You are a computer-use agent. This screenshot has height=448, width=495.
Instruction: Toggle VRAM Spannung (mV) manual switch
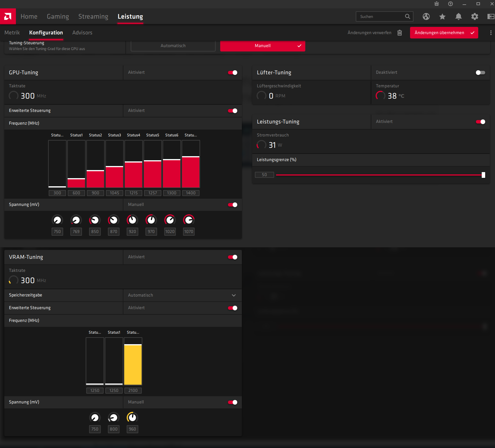[233, 402]
